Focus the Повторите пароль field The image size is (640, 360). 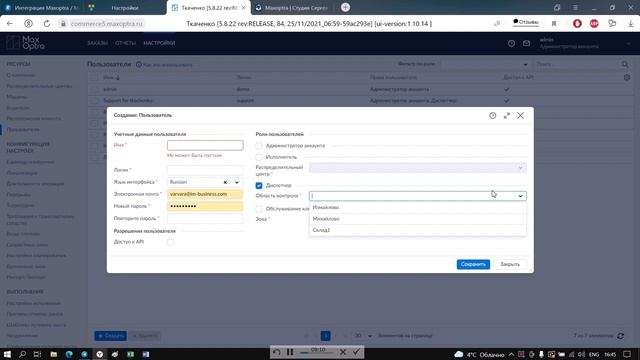[x=205, y=218]
